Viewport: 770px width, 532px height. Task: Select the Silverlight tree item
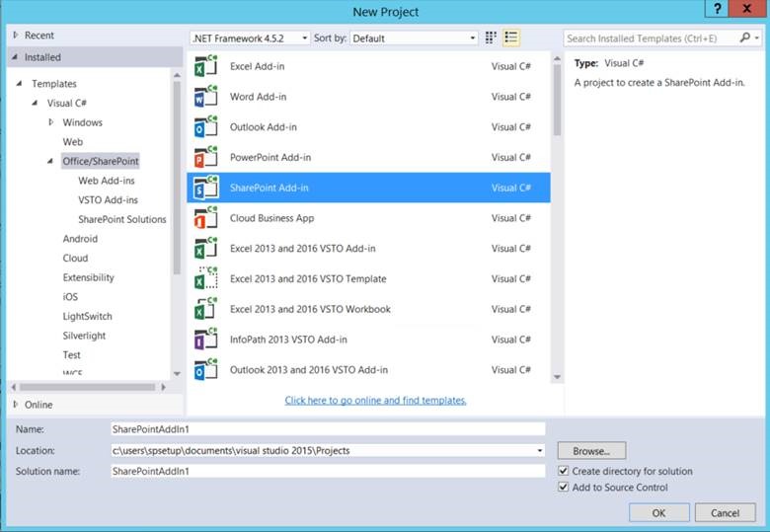(84, 336)
